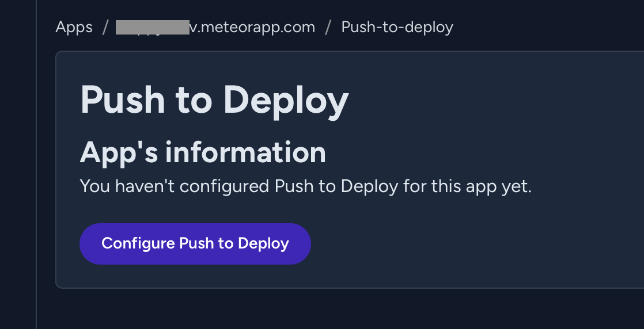Click the Push to Deploy main heading
The height and width of the screenshot is (329, 644).
pos(214,100)
